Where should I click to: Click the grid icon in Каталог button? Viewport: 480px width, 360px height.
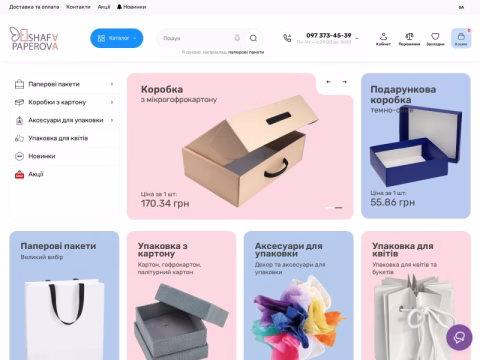(101, 38)
